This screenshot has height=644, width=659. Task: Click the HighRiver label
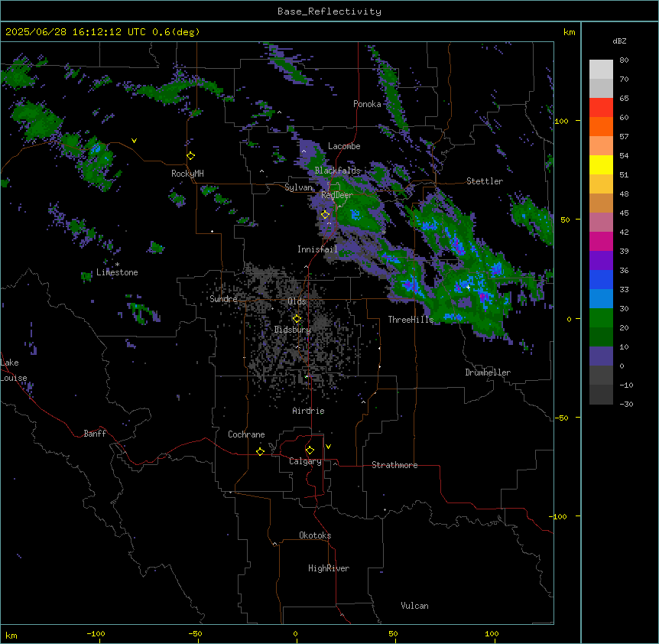pos(329,568)
